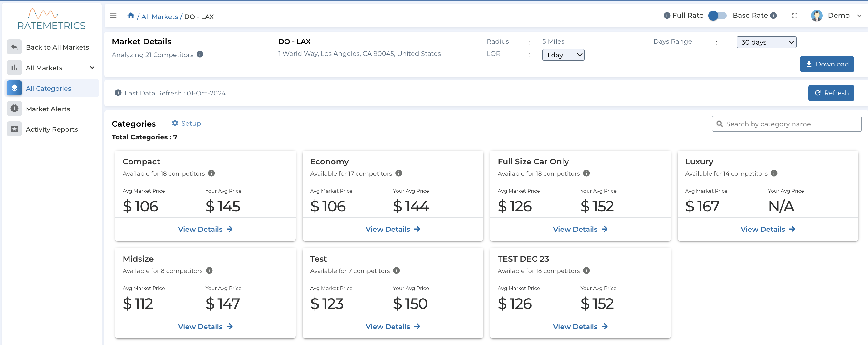Image resolution: width=868 pixels, height=345 pixels.
Task: Open Activity Reports in the sidebar
Action: coord(51,129)
